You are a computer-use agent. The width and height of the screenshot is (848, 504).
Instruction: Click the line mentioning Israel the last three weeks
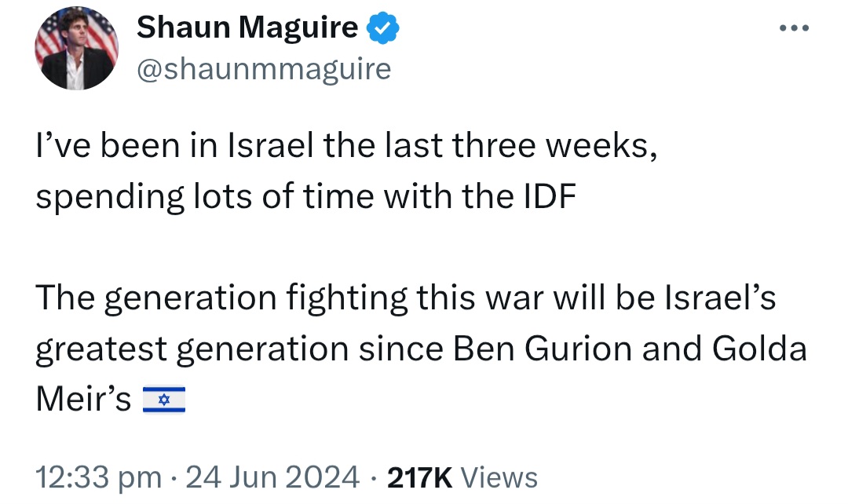347,146
